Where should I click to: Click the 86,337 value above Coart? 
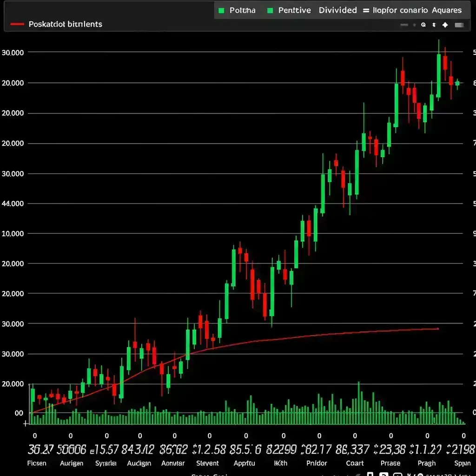pyautogui.click(x=352, y=450)
